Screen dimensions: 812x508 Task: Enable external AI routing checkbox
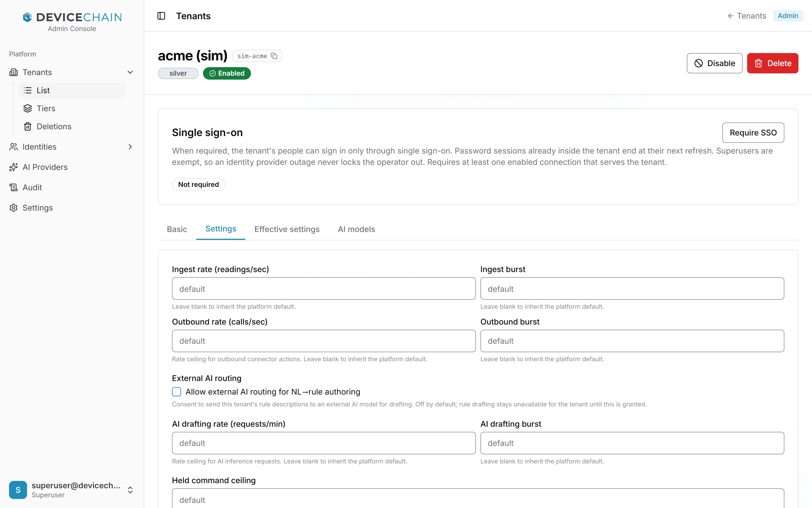(176, 392)
